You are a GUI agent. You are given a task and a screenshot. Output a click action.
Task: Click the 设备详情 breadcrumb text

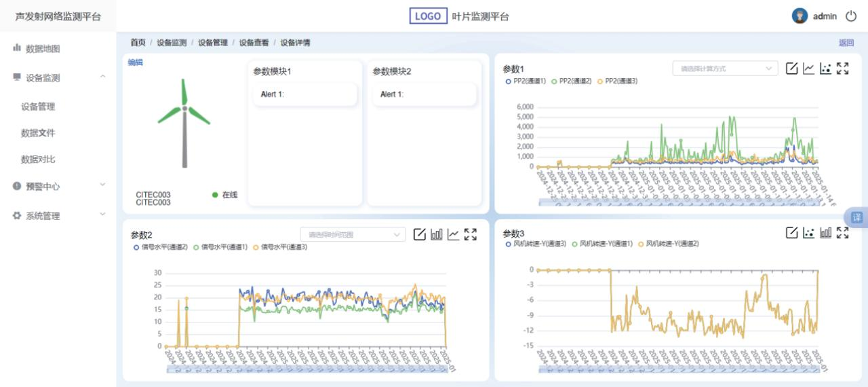[x=296, y=43]
